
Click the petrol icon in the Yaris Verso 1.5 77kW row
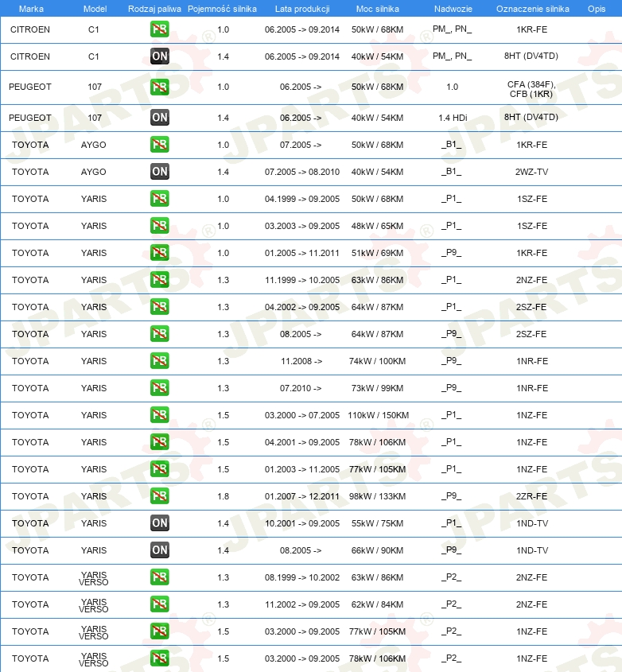pyautogui.click(x=159, y=631)
